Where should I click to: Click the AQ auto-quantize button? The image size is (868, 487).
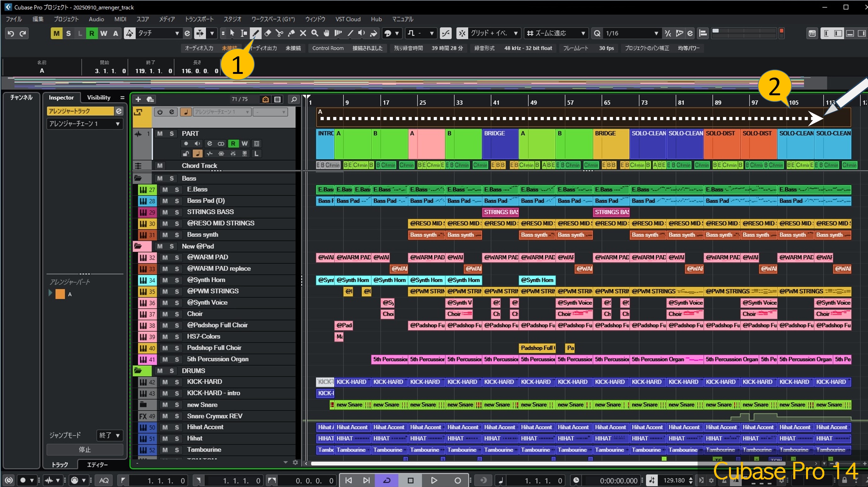(104, 480)
